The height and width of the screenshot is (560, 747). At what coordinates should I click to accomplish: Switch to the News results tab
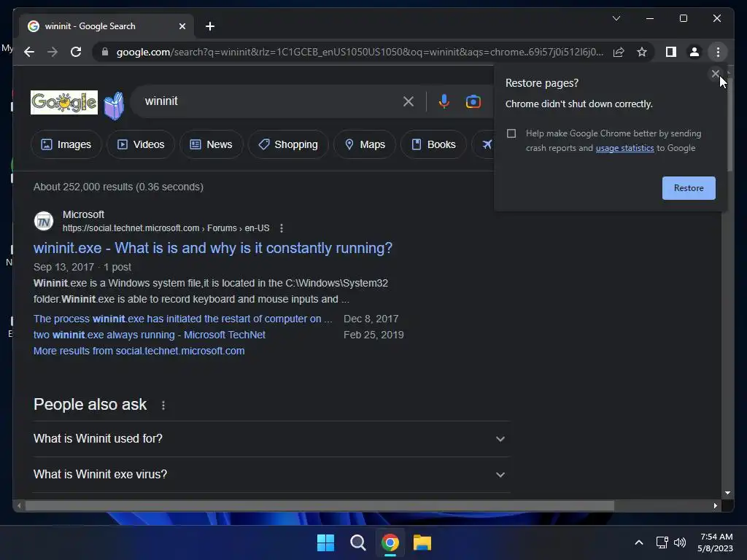(211, 144)
